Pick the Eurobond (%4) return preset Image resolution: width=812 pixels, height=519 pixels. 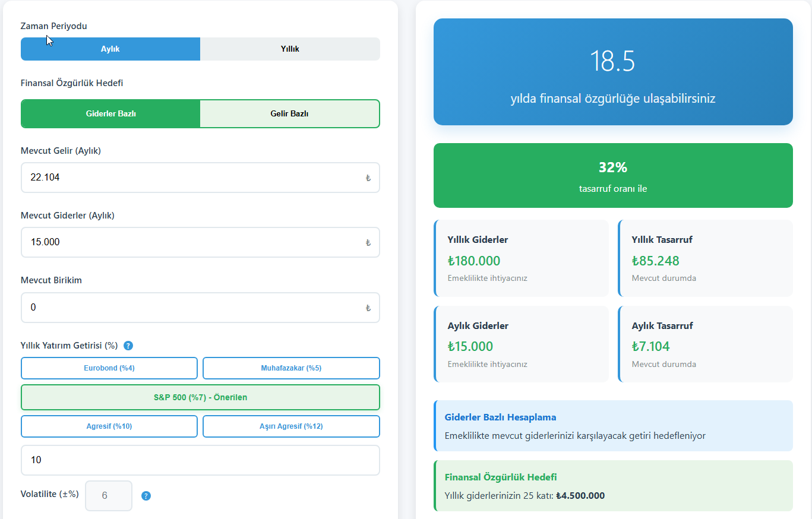click(x=109, y=368)
